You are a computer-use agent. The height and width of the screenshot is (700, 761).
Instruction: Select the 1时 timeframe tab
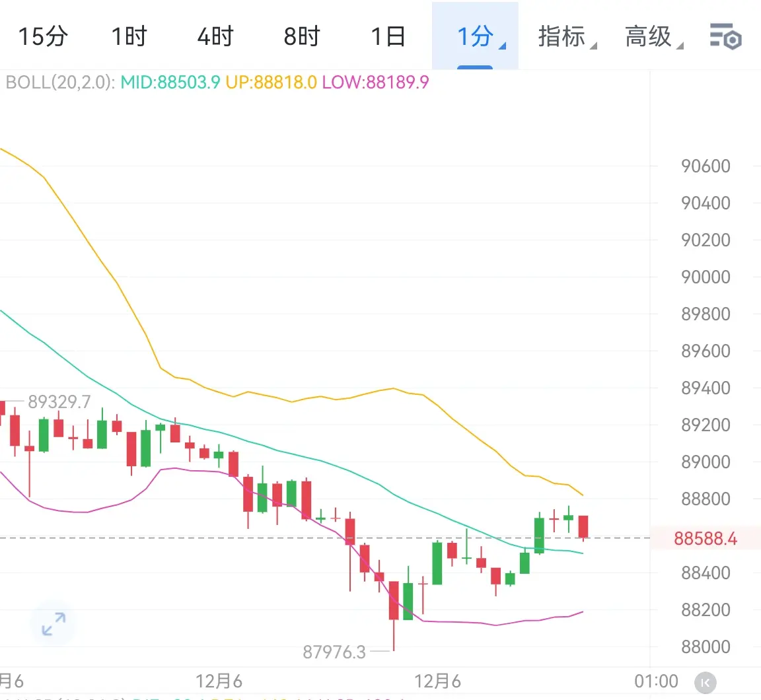[x=129, y=37]
